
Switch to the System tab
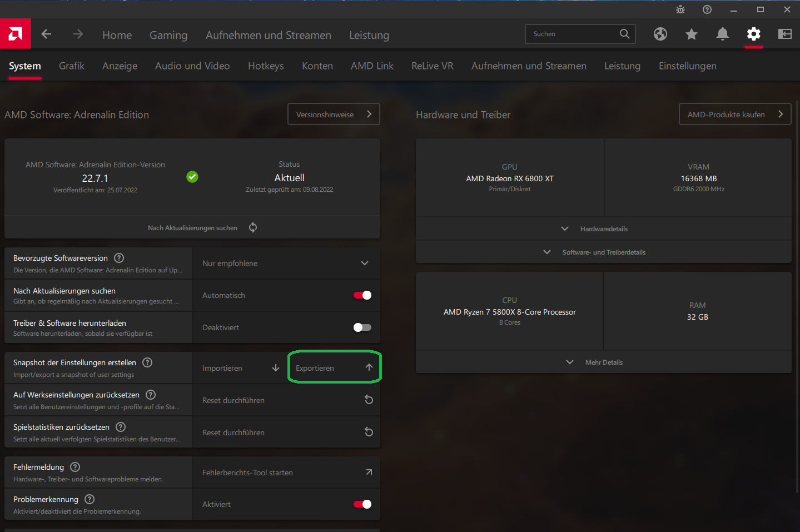[x=25, y=66]
